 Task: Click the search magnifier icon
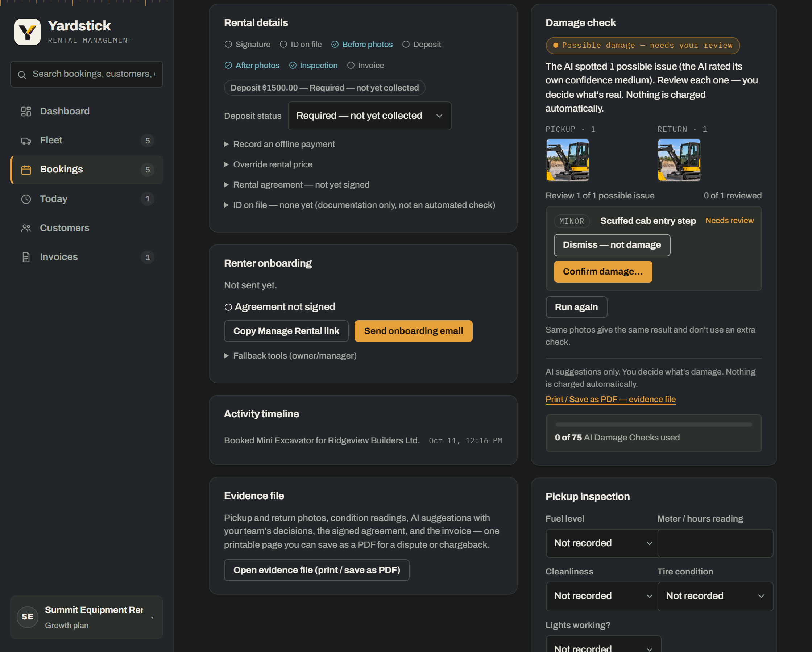(x=22, y=75)
